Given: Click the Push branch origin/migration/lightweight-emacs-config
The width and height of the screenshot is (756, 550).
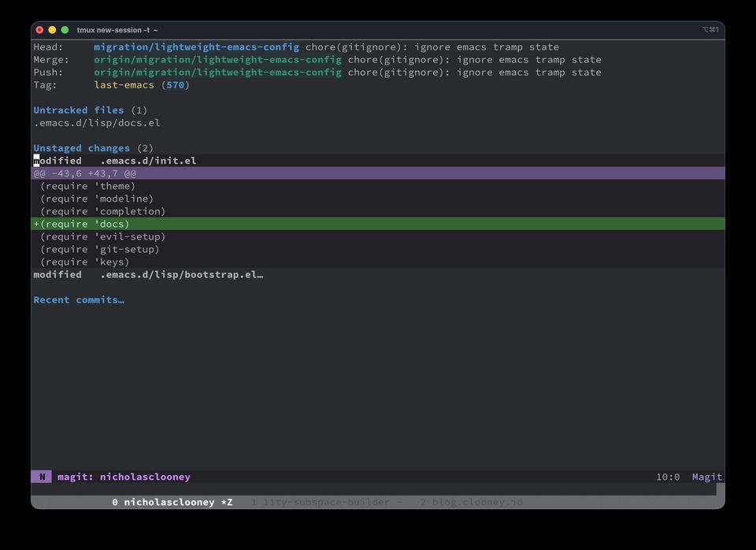Looking at the screenshot, I should coord(217,72).
